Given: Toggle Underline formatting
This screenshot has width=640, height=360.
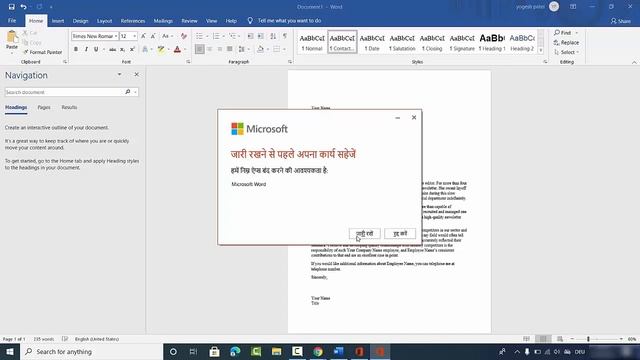Looking at the screenshot, I should pos(96,49).
